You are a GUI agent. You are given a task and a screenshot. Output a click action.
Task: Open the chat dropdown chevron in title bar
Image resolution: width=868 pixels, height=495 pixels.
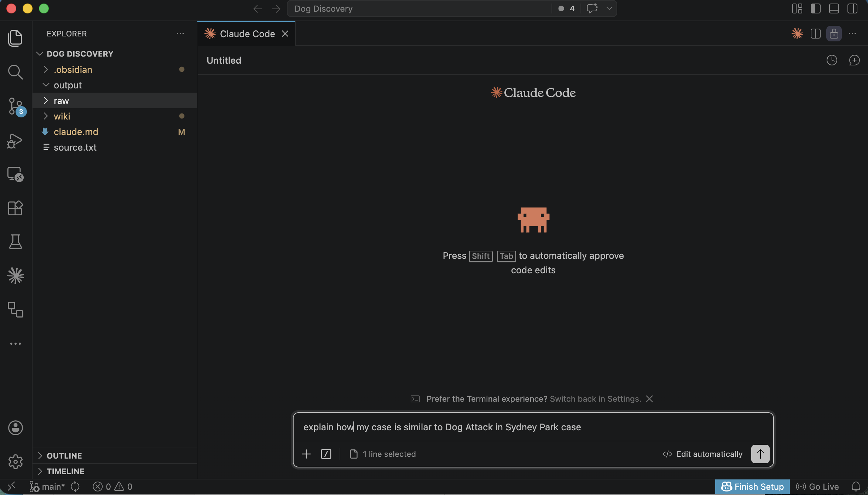(x=609, y=8)
